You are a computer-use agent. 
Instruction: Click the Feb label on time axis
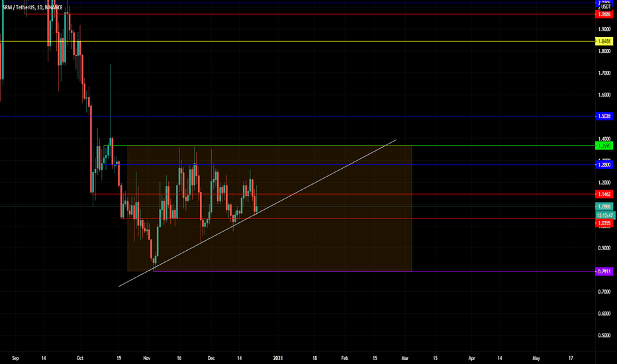click(x=345, y=358)
